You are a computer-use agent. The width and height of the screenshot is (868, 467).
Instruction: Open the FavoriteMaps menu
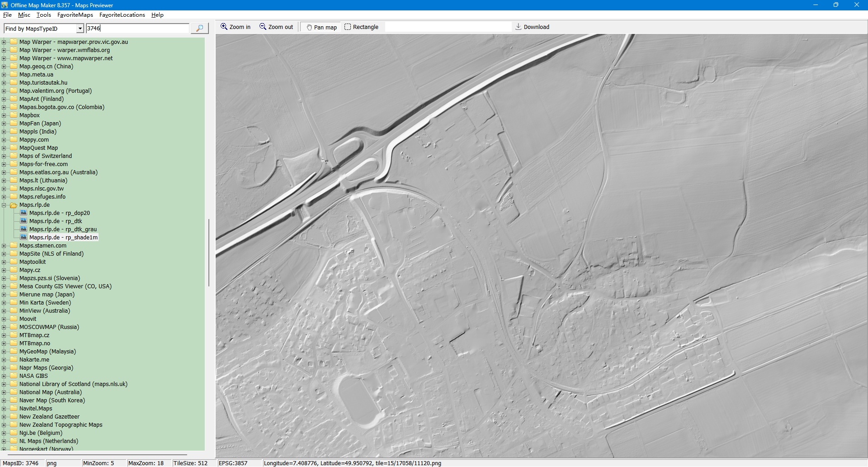(75, 15)
